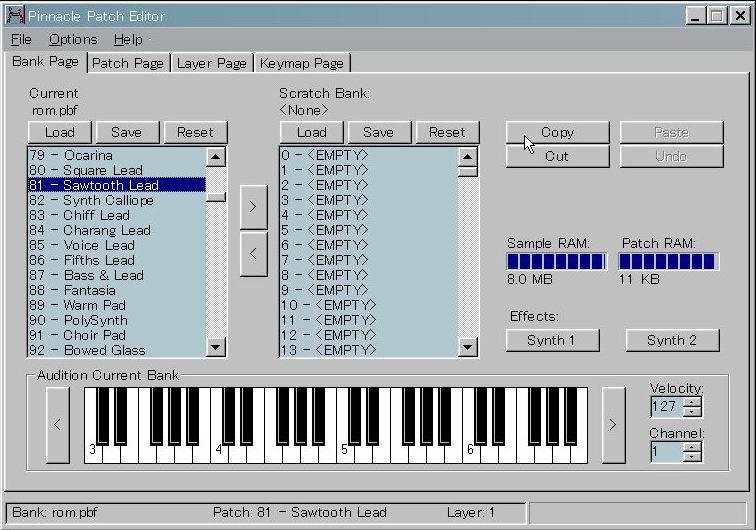
Task: Play the white key labeled 4
Action: coord(218,450)
